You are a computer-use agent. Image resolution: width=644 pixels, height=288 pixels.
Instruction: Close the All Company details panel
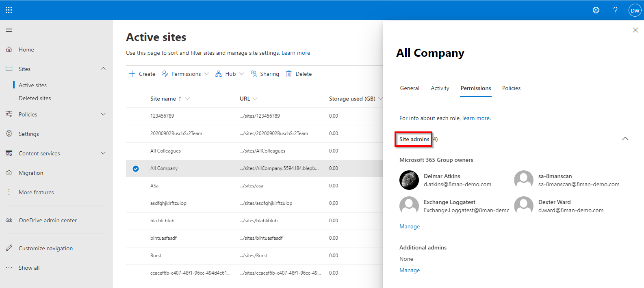pos(635,30)
